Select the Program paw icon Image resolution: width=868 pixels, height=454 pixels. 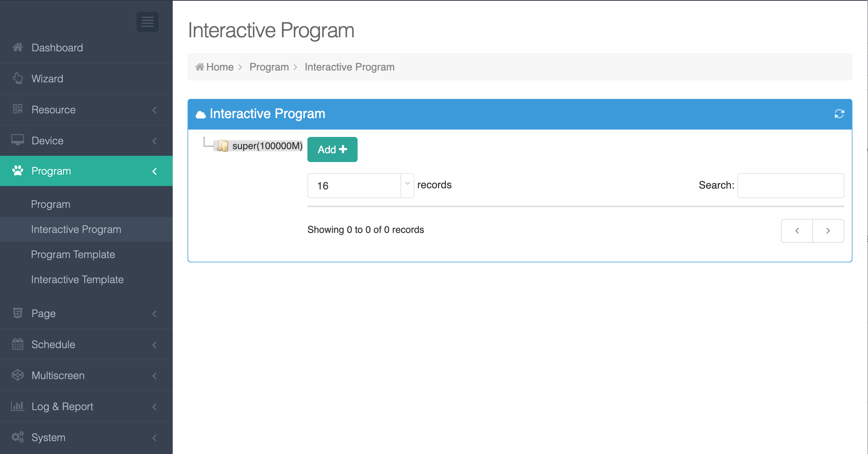point(17,171)
